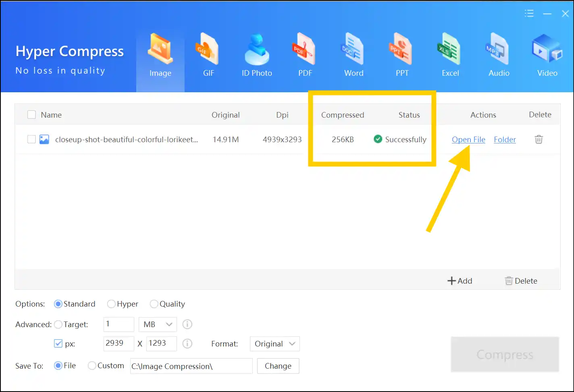Screen dimensions: 574x392
Task: Click the target size value field
Action: click(x=119, y=324)
